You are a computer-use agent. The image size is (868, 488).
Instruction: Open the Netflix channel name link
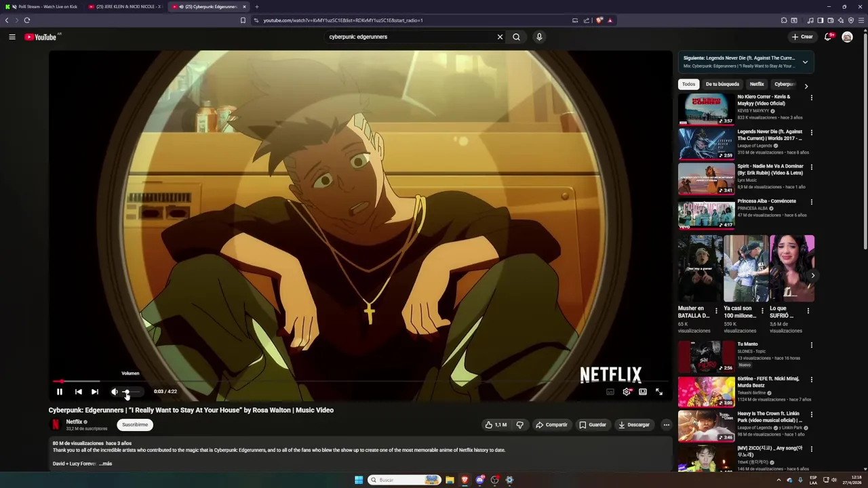[x=74, y=422]
